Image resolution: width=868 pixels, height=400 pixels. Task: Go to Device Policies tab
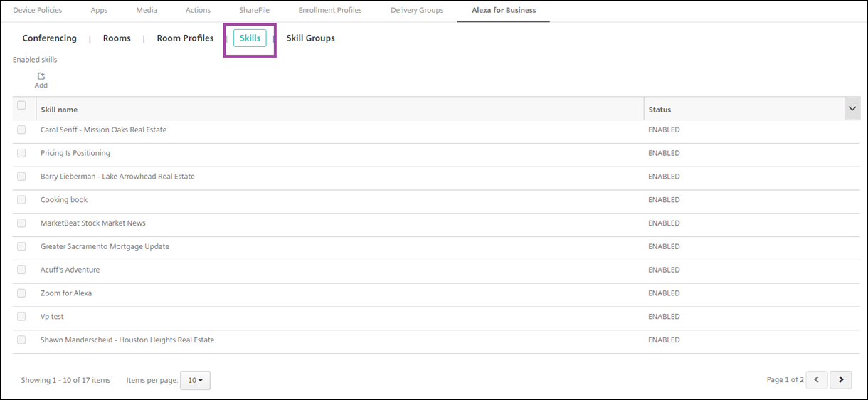coord(37,11)
